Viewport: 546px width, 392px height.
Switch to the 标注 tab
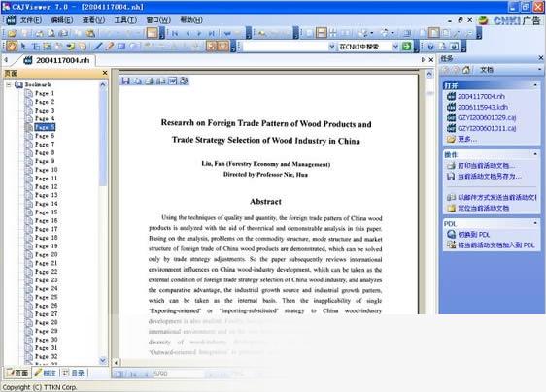coord(46,373)
